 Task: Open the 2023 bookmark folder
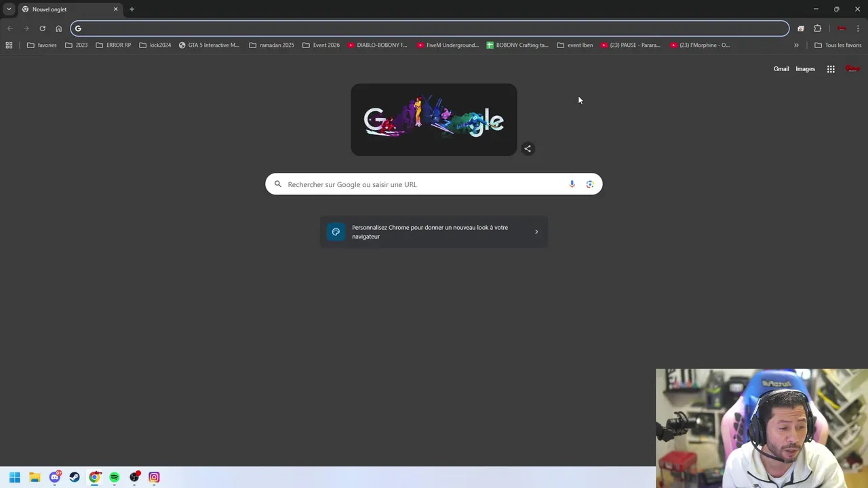[76, 45]
